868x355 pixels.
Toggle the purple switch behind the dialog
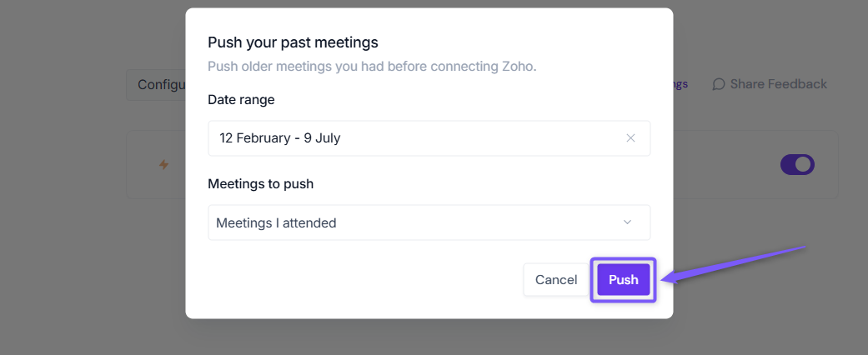point(797,164)
